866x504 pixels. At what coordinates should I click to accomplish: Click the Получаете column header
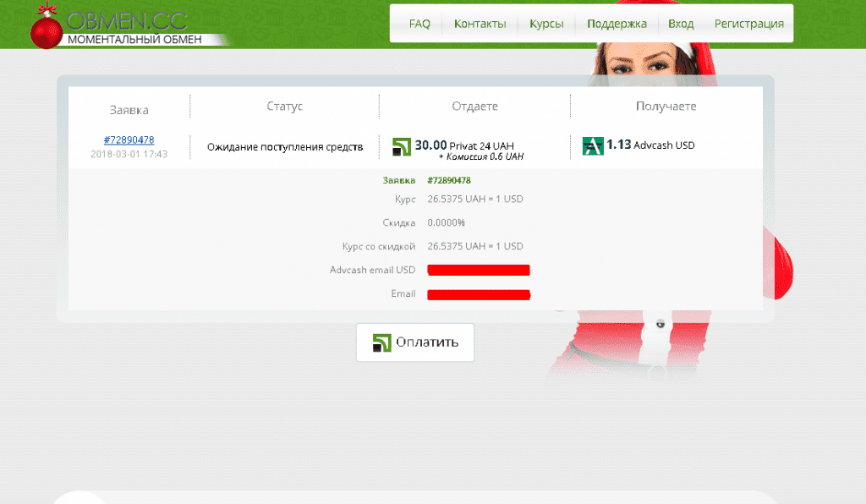click(x=666, y=107)
